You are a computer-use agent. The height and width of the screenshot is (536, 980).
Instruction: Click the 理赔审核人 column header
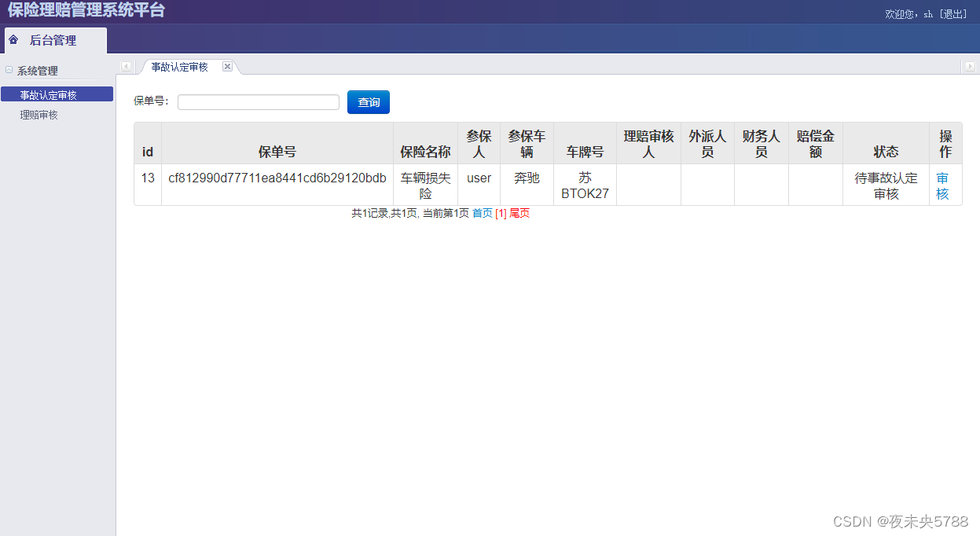[x=648, y=143]
